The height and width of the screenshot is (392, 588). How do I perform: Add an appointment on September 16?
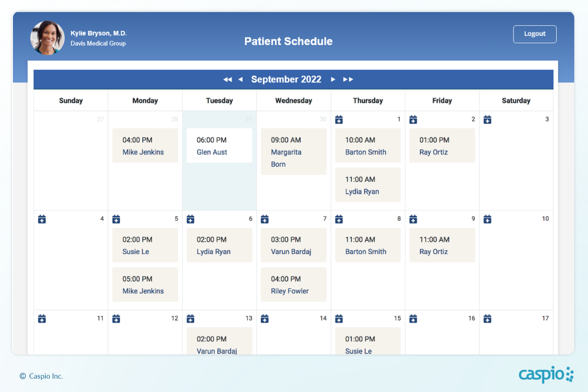tap(413, 319)
